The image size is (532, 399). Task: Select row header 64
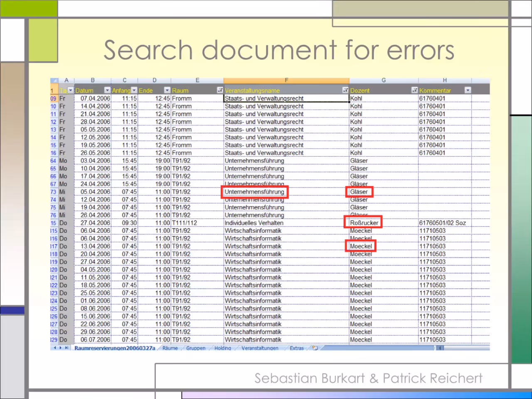coord(54,161)
